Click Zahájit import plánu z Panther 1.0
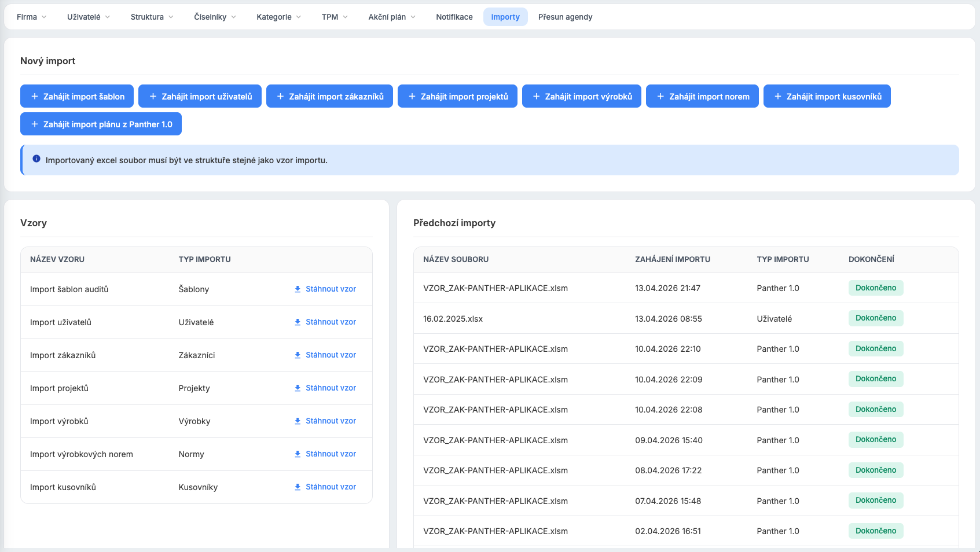Screen dimensions: 980x552 [x=101, y=124]
